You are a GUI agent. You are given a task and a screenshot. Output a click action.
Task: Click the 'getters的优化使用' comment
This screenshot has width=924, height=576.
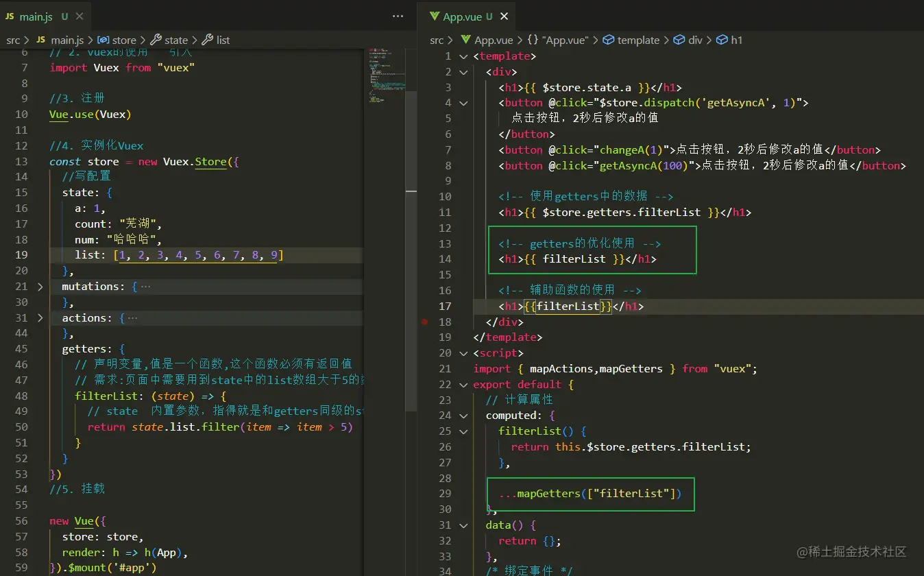point(580,243)
